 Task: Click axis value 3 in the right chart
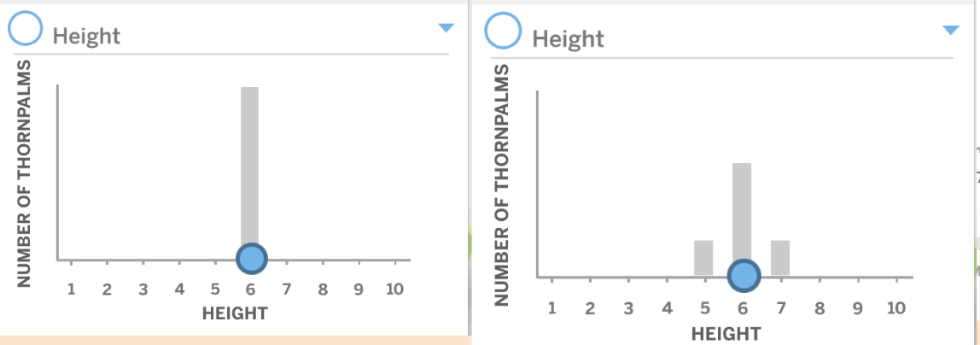pos(628,307)
